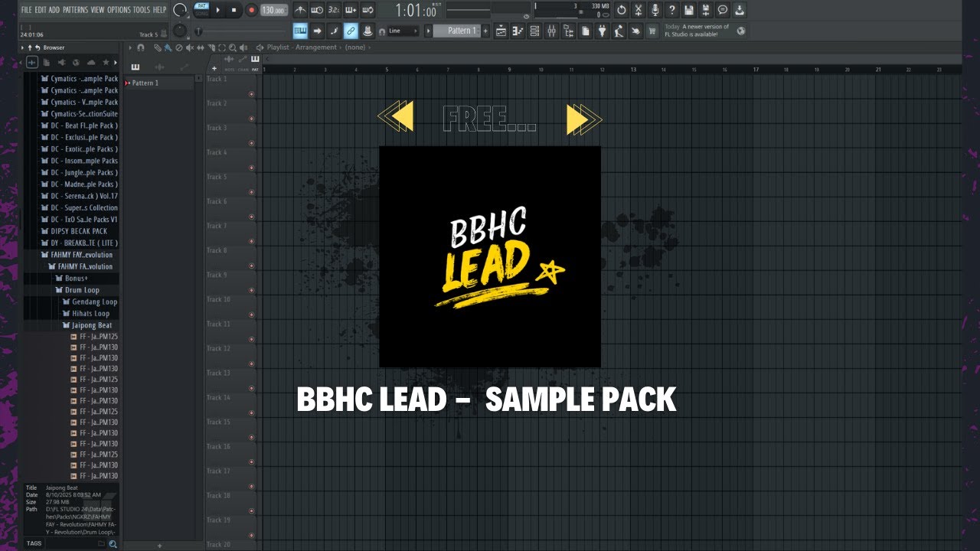
Task: Open newer version available notification
Action: [704, 31]
